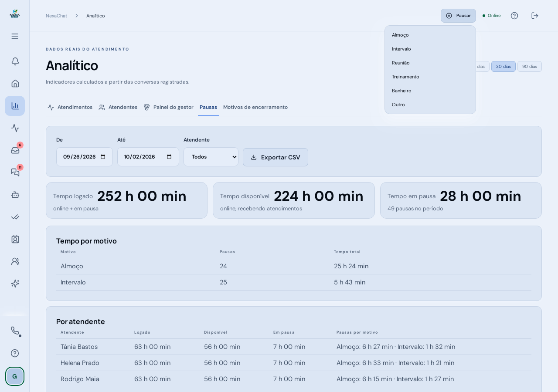Image resolution: width=558 pixels, height=392 pixels.
Task: Choose Reunião pause reason
Action: pos(430,63)
